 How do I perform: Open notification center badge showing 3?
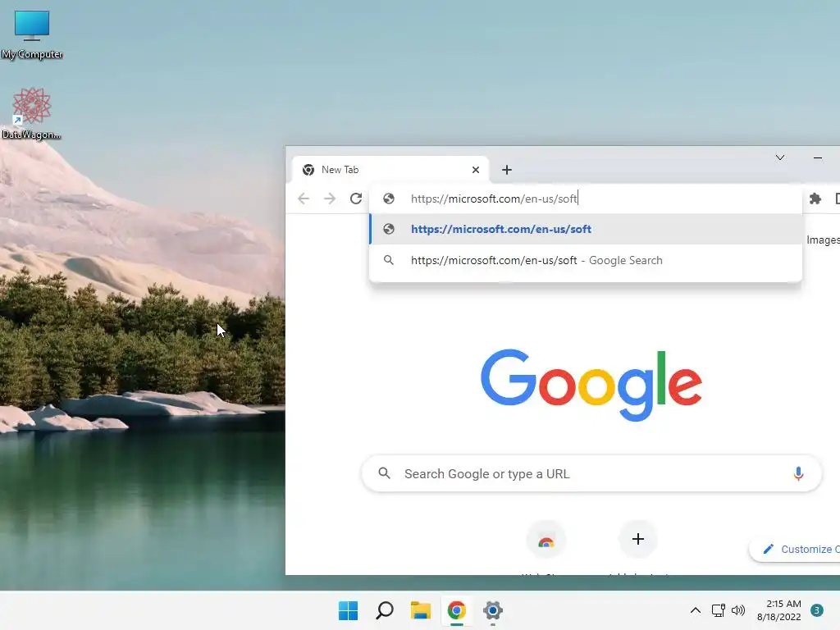click(817, 610)
